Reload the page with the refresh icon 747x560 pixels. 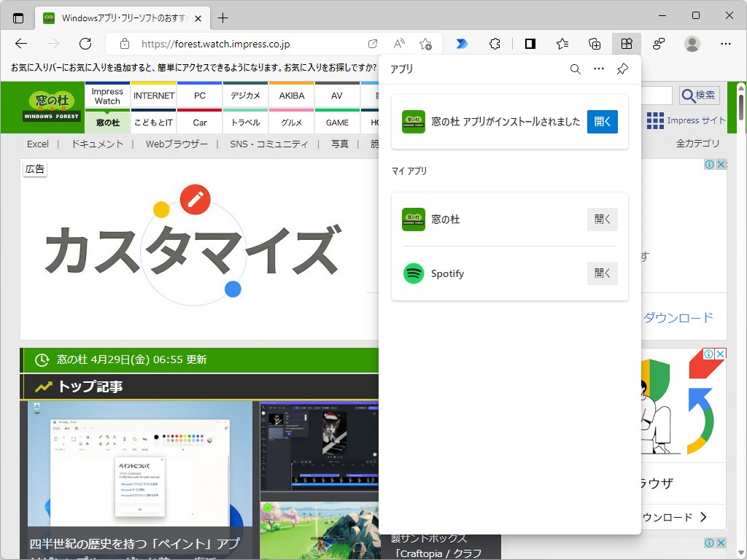[x=85, y=43]
